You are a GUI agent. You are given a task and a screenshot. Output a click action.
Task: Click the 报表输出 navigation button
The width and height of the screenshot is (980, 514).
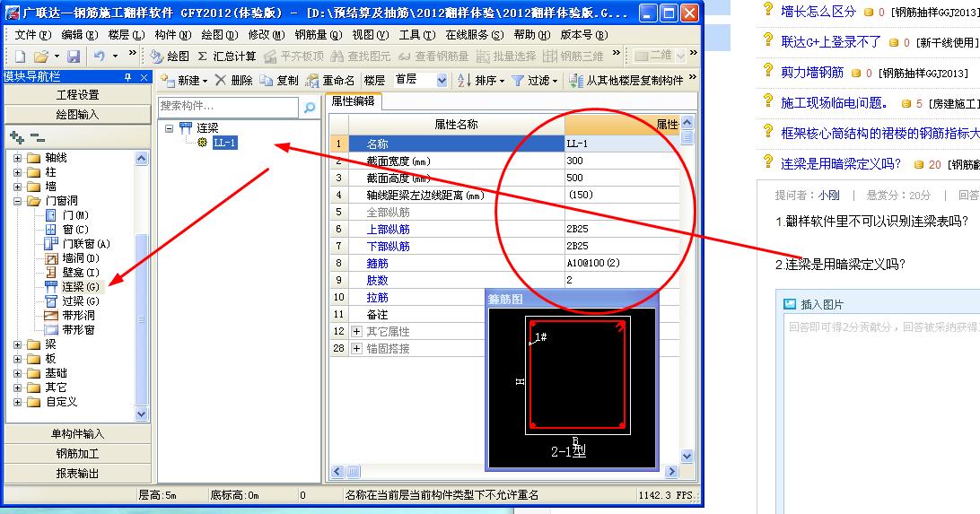(77, 474)
